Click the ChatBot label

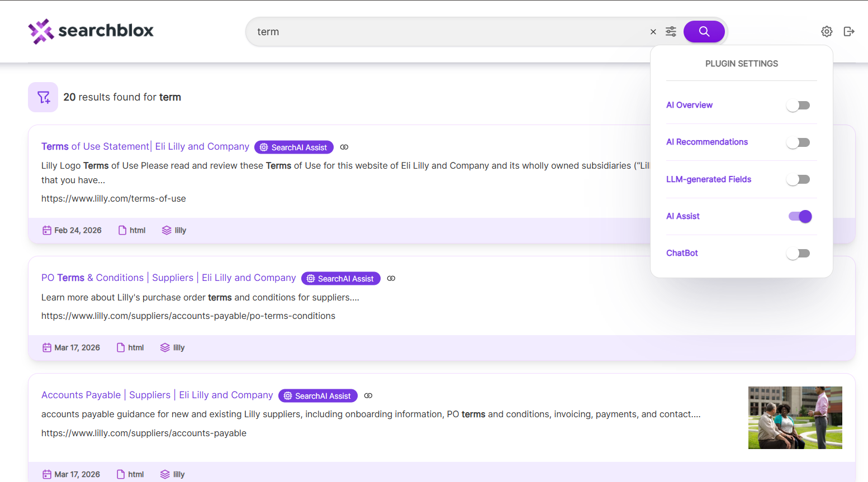tap(682, 253)
